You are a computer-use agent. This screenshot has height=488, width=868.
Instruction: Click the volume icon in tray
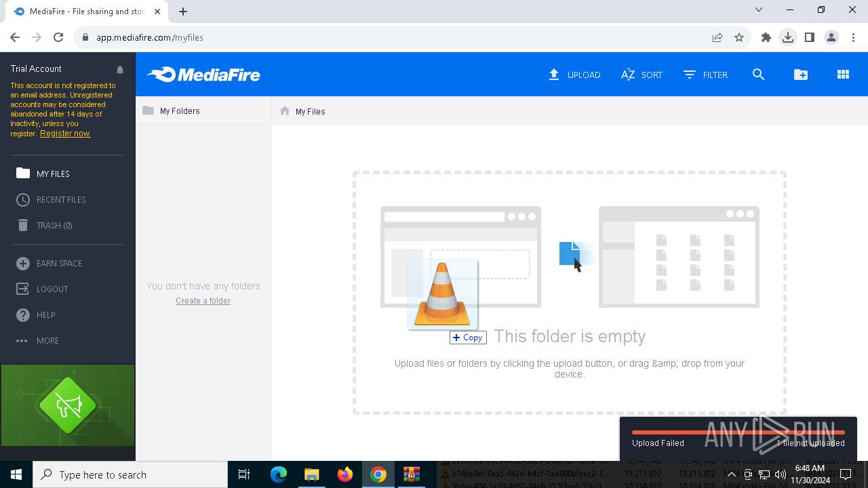(781, 474)
